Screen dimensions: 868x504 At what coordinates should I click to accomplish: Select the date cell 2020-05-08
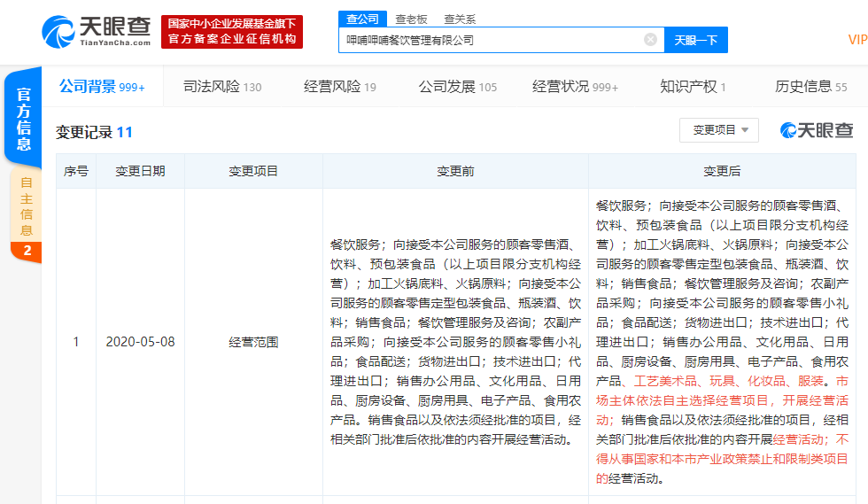click(140, 342)
